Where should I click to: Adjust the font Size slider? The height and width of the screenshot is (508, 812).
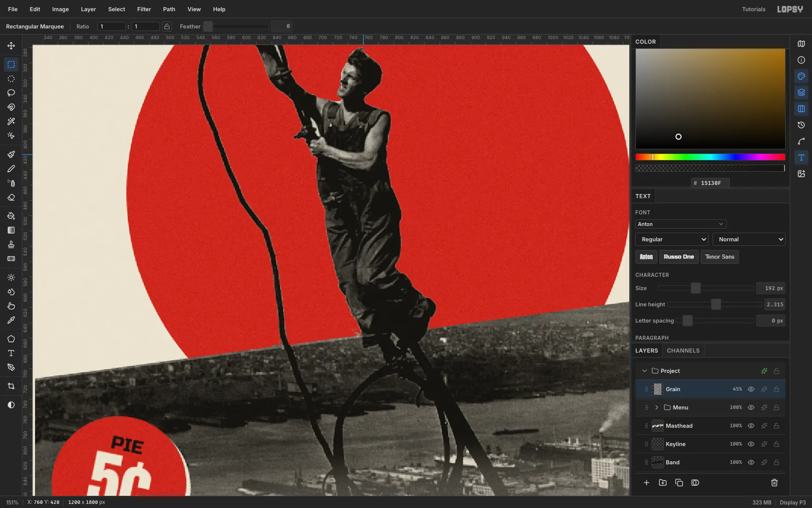[x=705, y=288]
